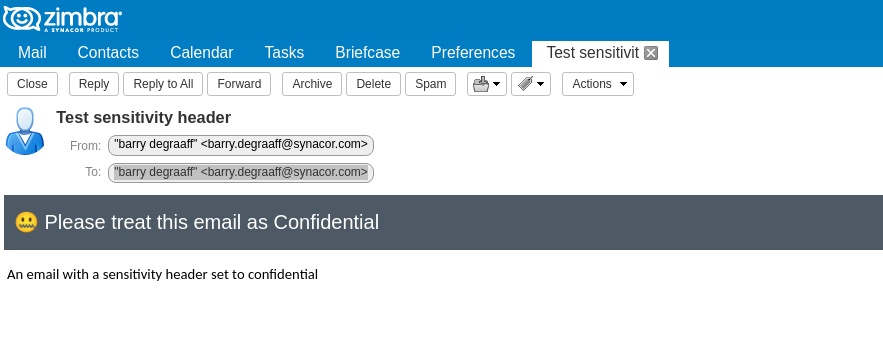Open the Briefcase tab

367,53
